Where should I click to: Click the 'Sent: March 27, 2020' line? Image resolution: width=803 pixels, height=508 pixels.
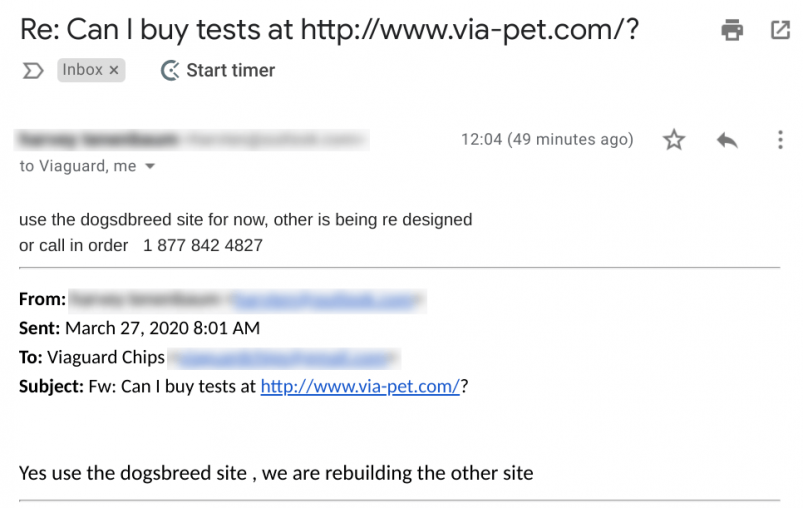click(139, 328)
